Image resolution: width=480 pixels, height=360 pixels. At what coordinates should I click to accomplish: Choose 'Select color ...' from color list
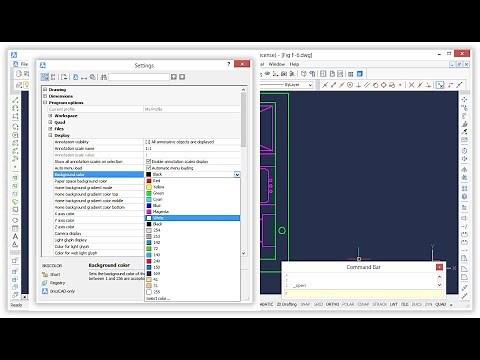(158, 298)
